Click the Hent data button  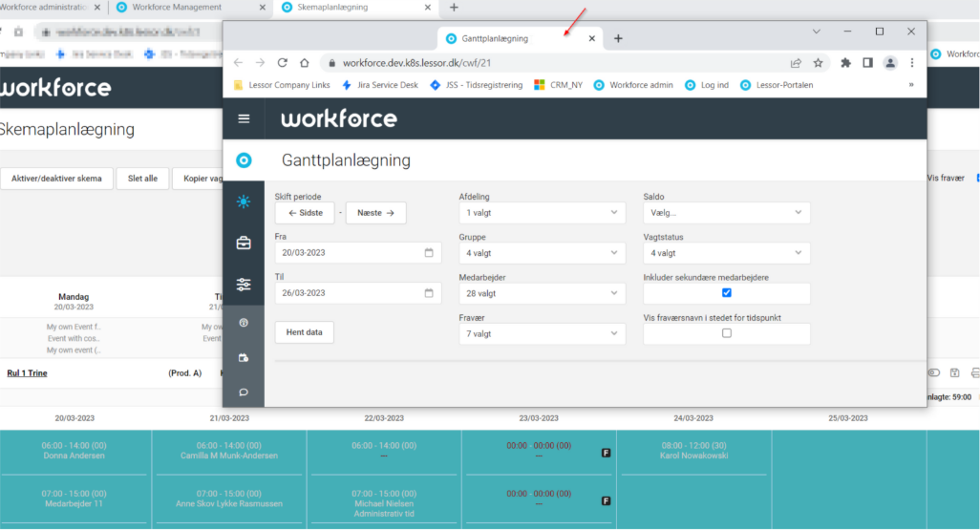pos(305,332)
